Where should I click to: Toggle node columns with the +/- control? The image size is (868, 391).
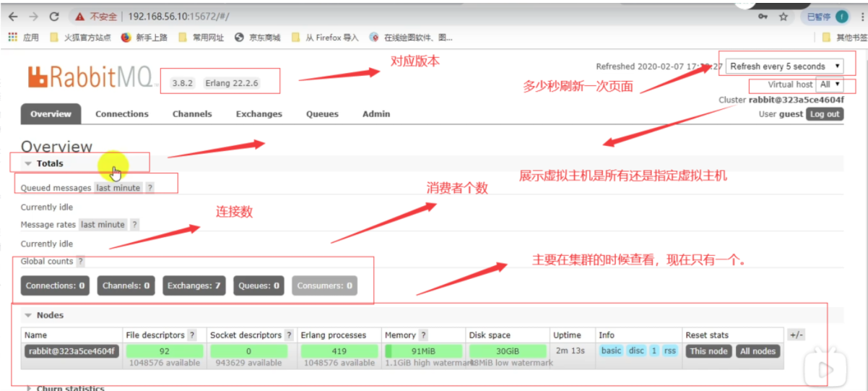click(x=796, y=335)
